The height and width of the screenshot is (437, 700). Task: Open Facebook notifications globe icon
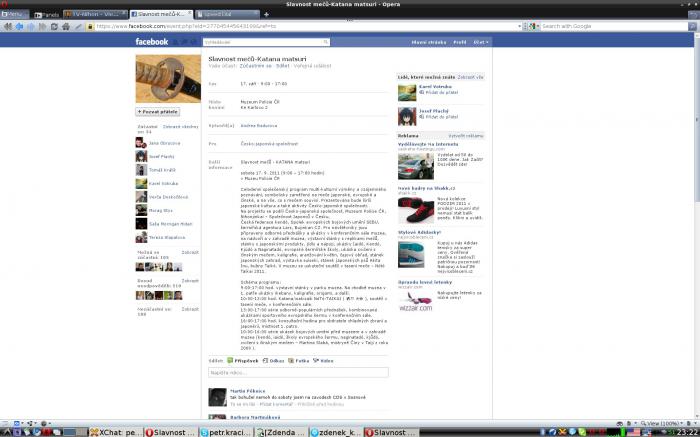coord(194,42)
